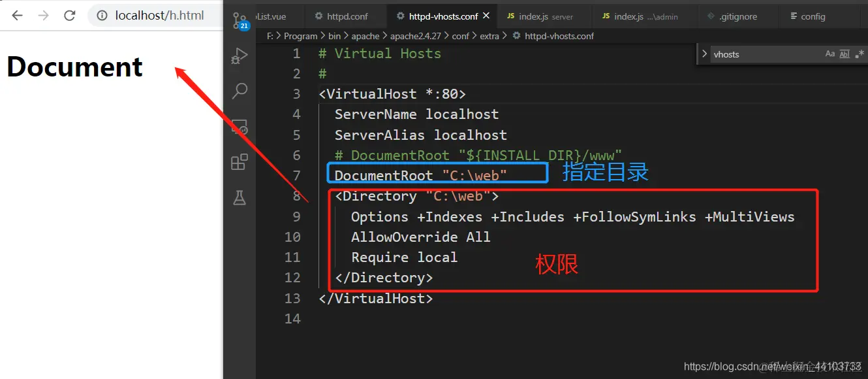
Task: Click the '<Directory "C:\web">' line
Action: pos(416,196)
